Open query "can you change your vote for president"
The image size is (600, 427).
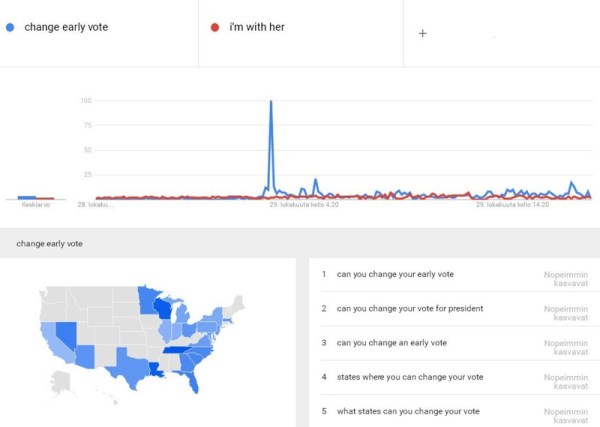click(x=410, y=308)
